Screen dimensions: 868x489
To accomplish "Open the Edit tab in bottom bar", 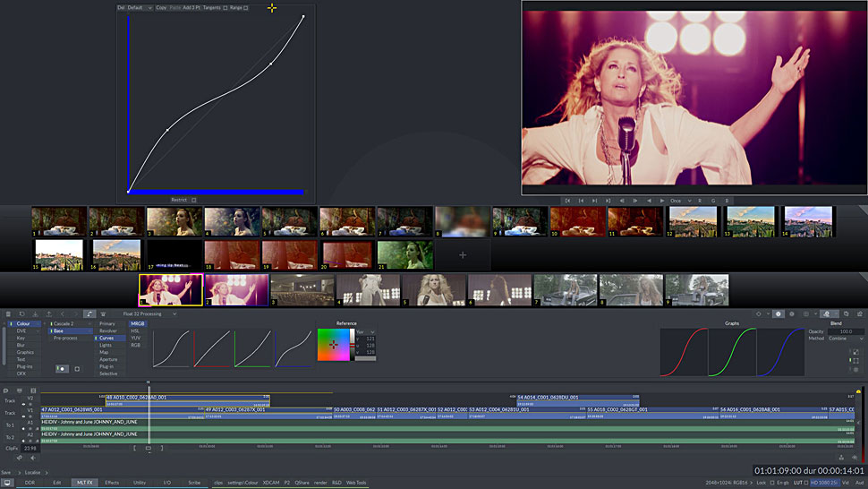I will 56,483.
